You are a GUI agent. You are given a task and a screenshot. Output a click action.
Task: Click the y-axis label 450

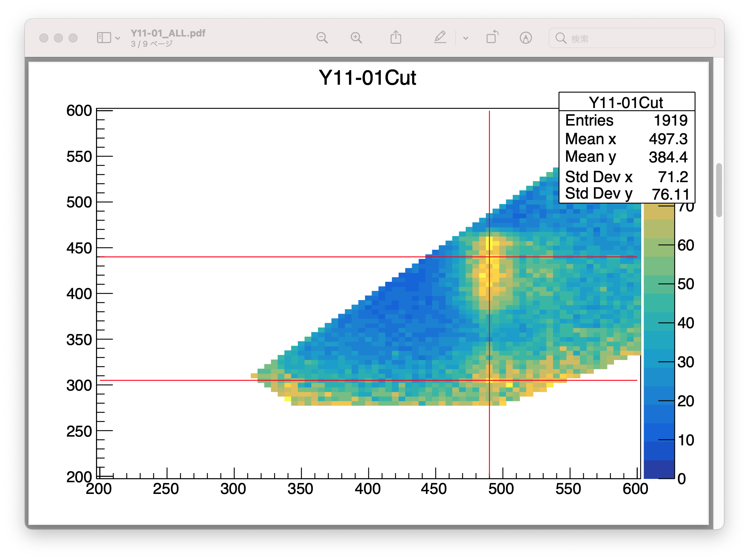(79, 248)
